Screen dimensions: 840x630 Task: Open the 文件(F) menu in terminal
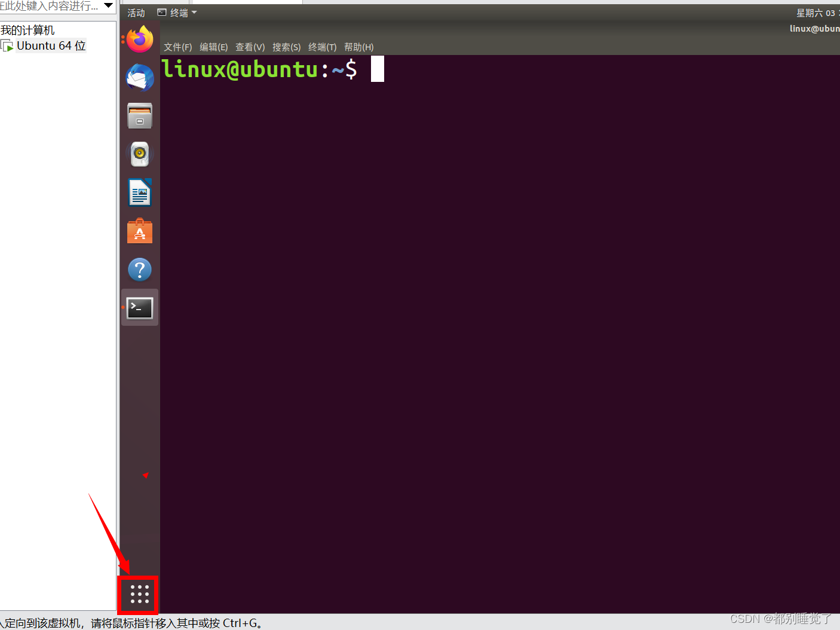click(x=178, y=47)
